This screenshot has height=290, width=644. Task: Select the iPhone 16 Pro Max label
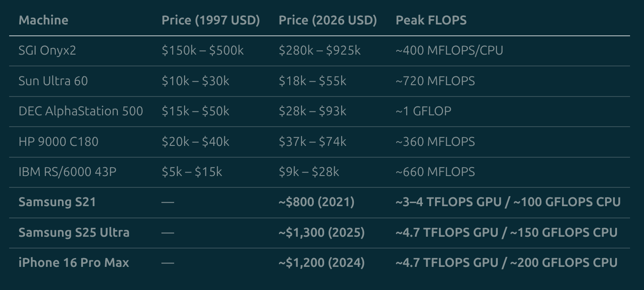point(74,262)
